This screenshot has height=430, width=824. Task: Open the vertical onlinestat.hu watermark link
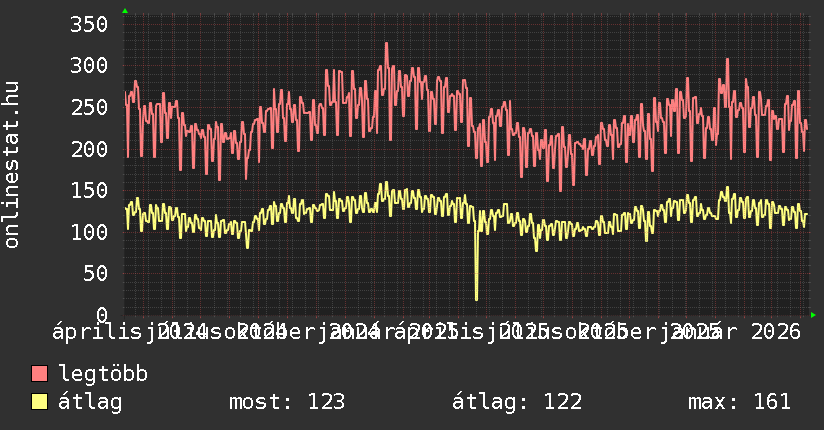pos(12,165)
